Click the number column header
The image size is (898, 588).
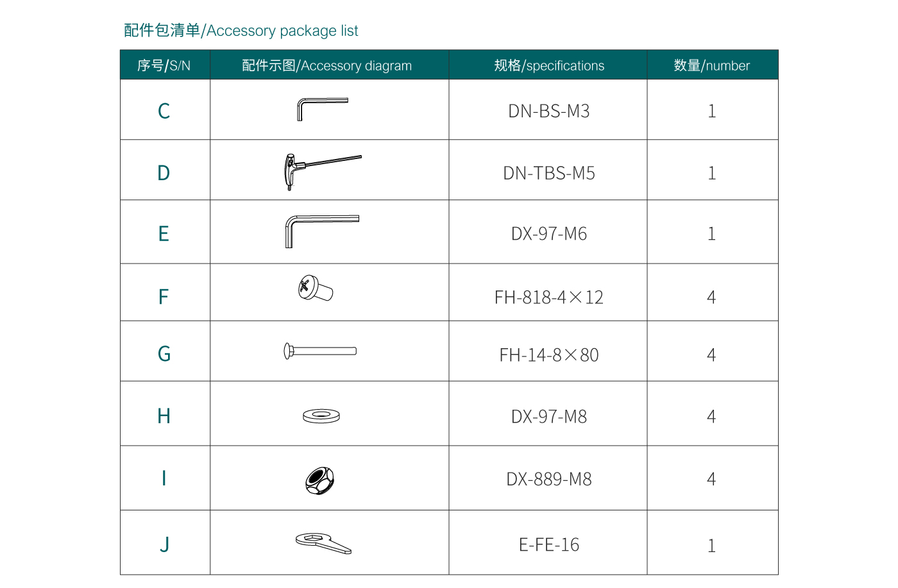click(711, 65)
